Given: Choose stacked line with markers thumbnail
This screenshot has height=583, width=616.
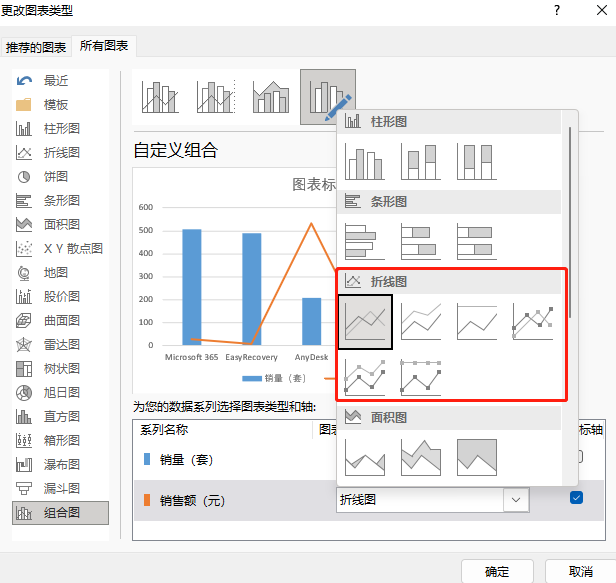Looking at the screenshot, I should [x=365, y=377].
